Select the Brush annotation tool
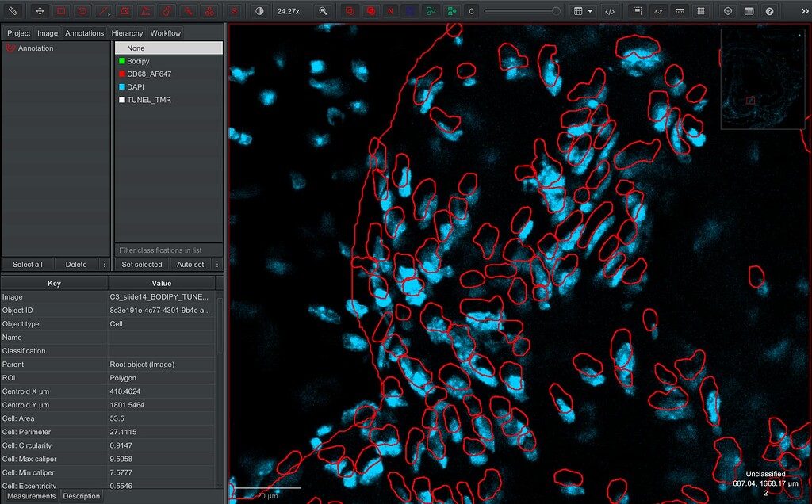Image resolution: width=812 pixels, height=504 pixels. tap(167, 11)
